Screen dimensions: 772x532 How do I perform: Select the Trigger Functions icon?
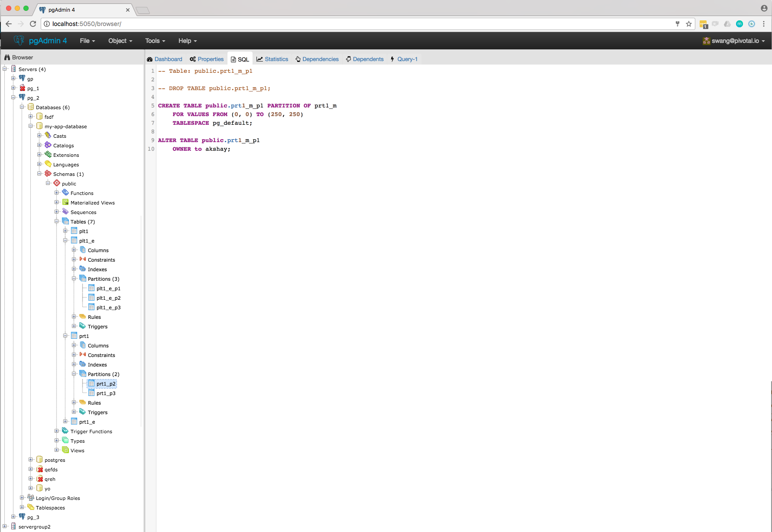(65, 431)
